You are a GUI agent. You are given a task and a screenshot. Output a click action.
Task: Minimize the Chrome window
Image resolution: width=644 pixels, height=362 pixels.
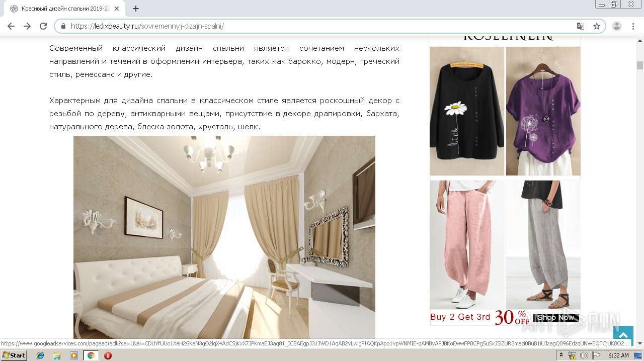tap(602, 4)
